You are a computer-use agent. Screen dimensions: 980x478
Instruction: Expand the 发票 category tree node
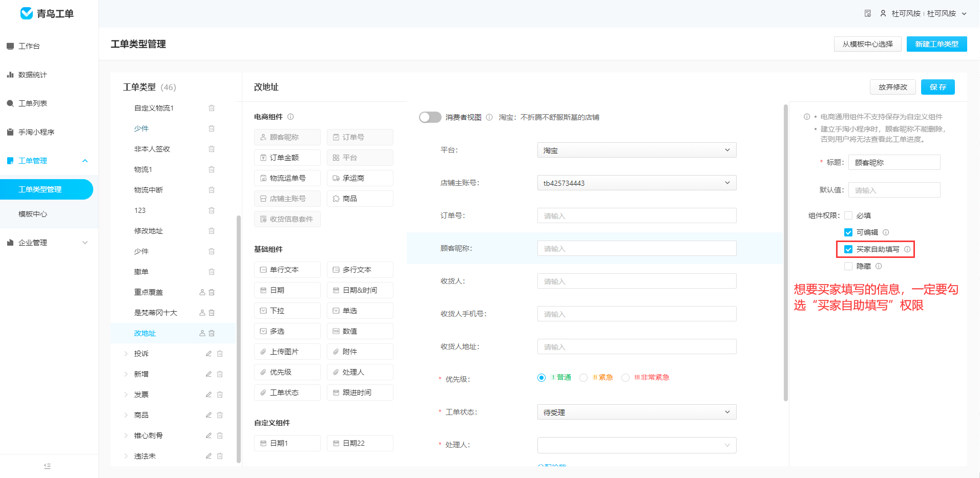(x=126, y=395)
